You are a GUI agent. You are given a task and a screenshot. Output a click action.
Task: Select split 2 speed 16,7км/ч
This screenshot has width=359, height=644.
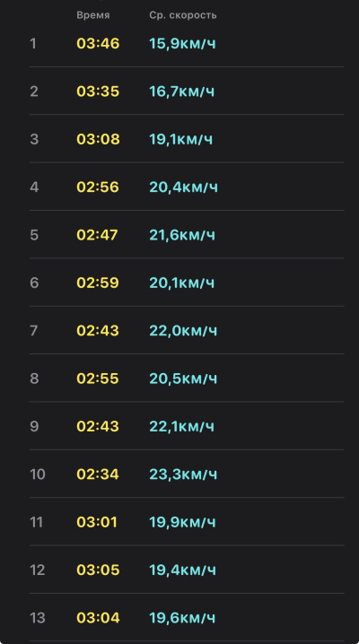click(182, 91)
